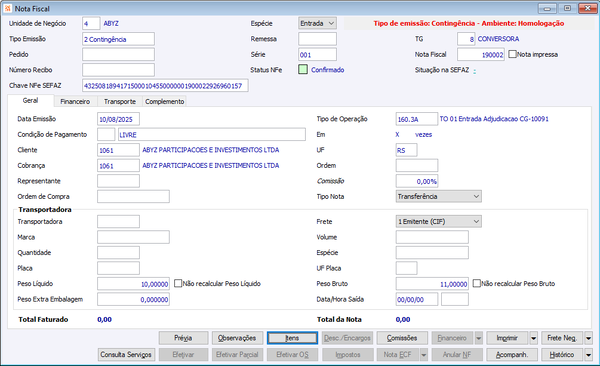Screen dimensions: 600x366
Task: Click the LIVRE payment condition field
Action: point(212,134)
